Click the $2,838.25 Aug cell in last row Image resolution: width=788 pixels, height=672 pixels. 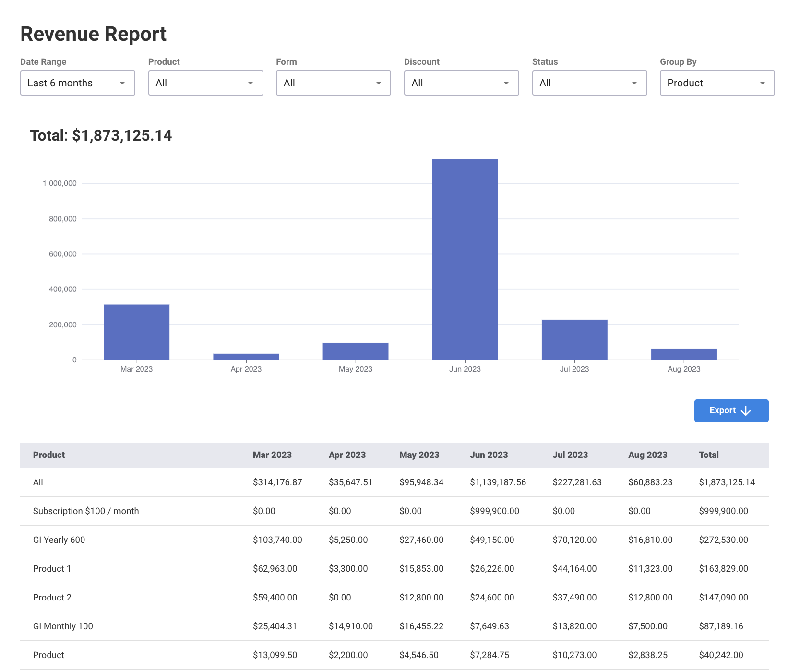[648, 655]
